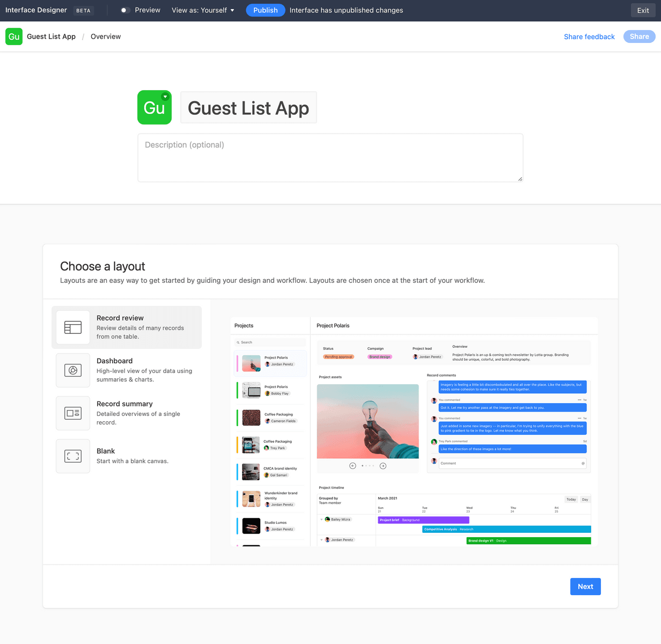Click the Guest List App name field
The image size is (661, 644).
tap(248, 107)
